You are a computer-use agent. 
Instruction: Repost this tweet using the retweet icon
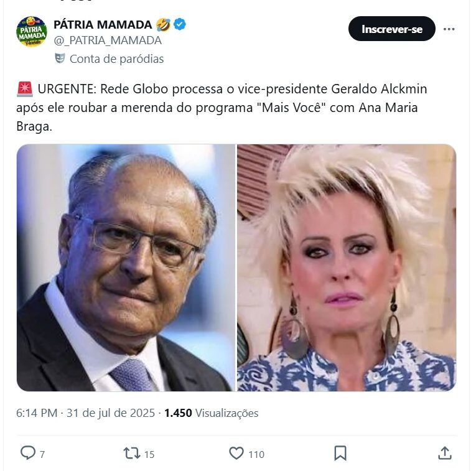coord(132,453)
